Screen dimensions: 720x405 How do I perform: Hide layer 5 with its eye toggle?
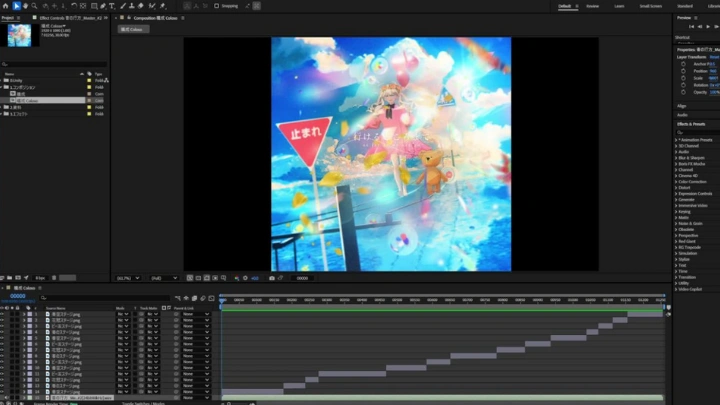tap(2, 338)
